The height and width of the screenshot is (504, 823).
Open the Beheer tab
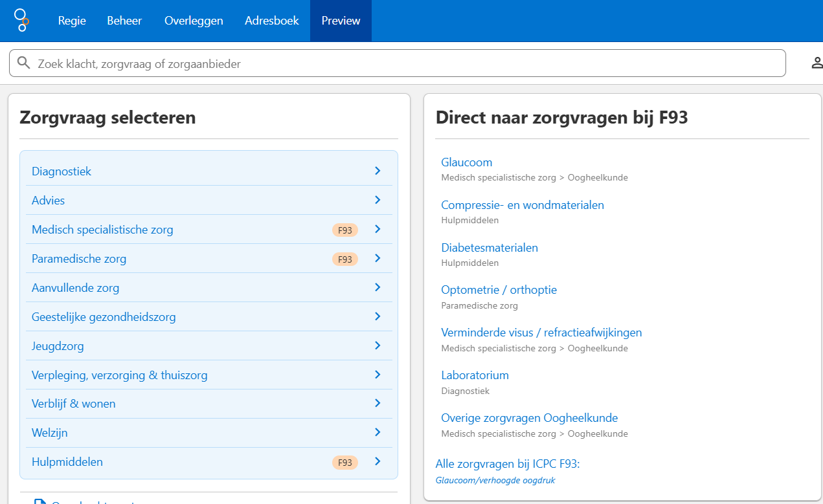124,20
